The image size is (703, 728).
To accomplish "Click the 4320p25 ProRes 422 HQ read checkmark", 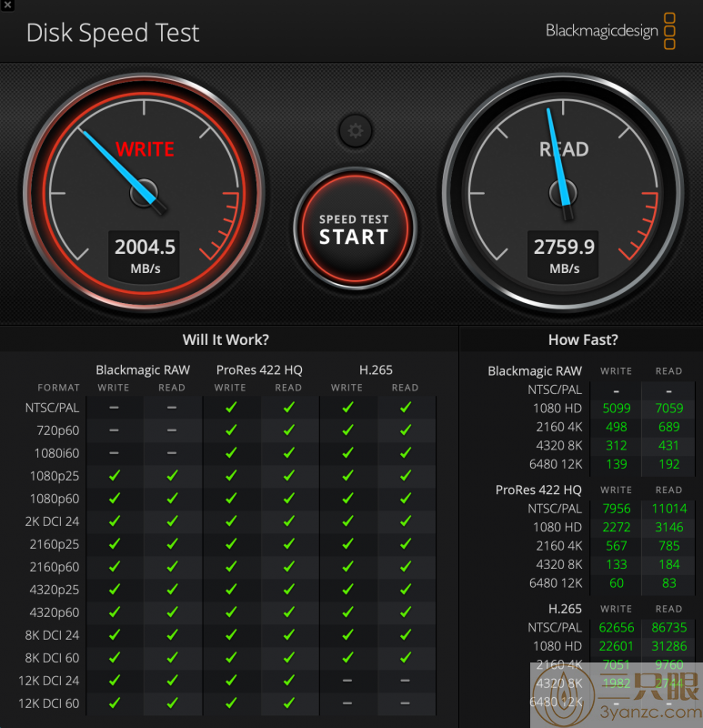I will [288, 590].
